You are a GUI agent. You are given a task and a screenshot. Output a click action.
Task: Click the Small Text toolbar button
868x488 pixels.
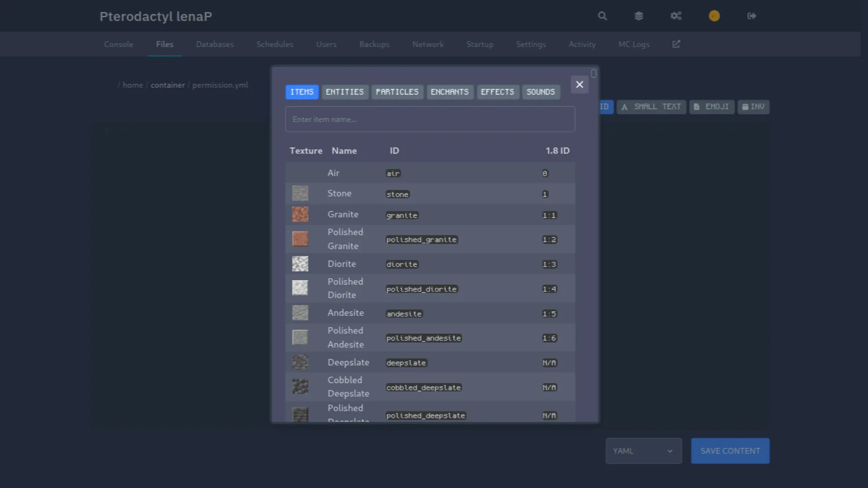coord(651,107)
